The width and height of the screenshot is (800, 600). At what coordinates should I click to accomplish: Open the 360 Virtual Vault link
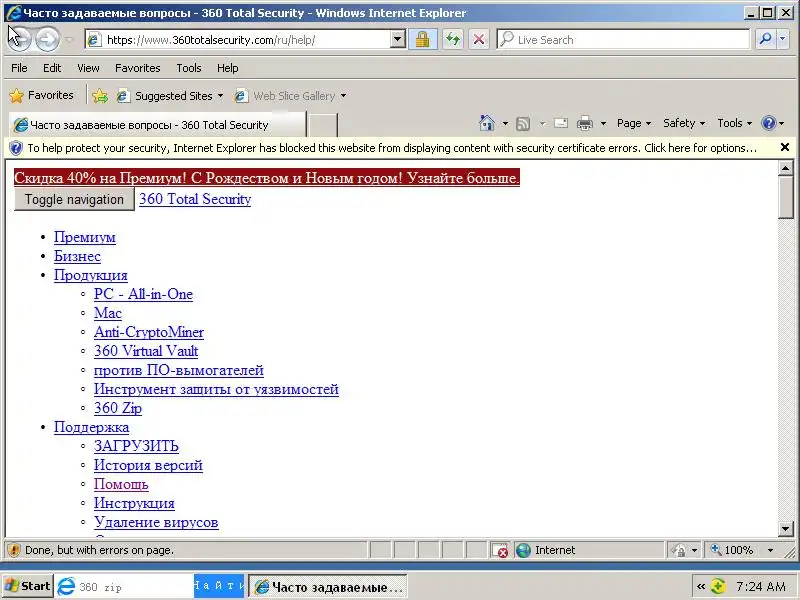point(146,351)
